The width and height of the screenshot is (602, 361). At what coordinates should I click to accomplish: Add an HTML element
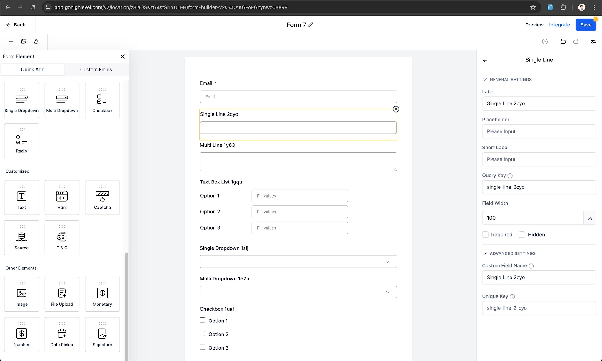(62, 197)
